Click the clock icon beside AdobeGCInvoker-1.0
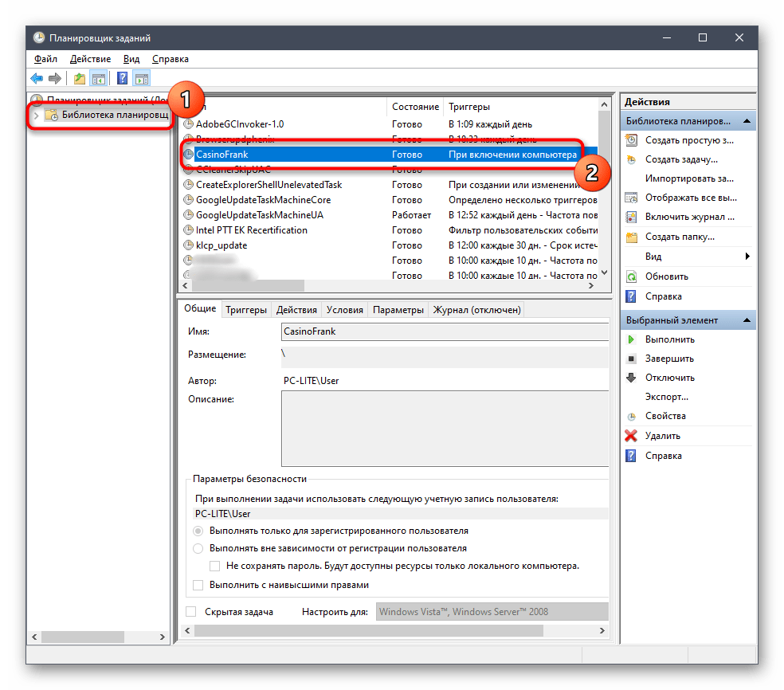The height and width of the screenshot is (690, 784). pos(189,124)
